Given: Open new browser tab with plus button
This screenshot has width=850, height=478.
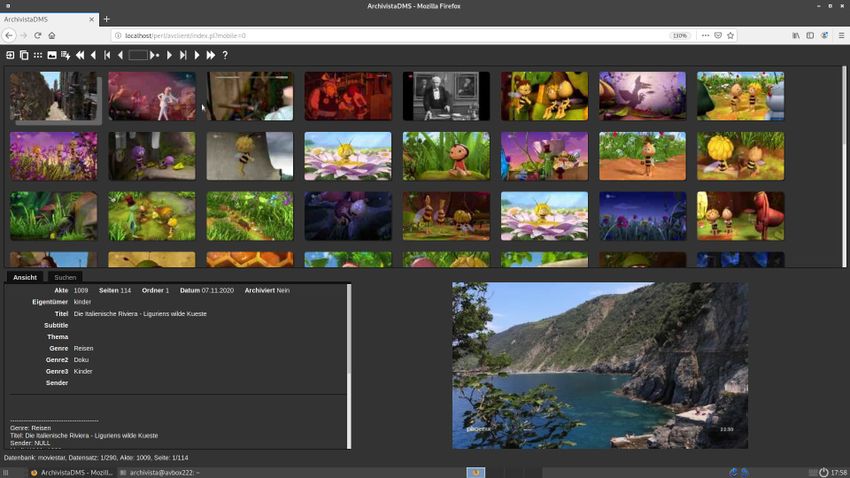Looking at the screenshot, I should (x=107, y=19).
